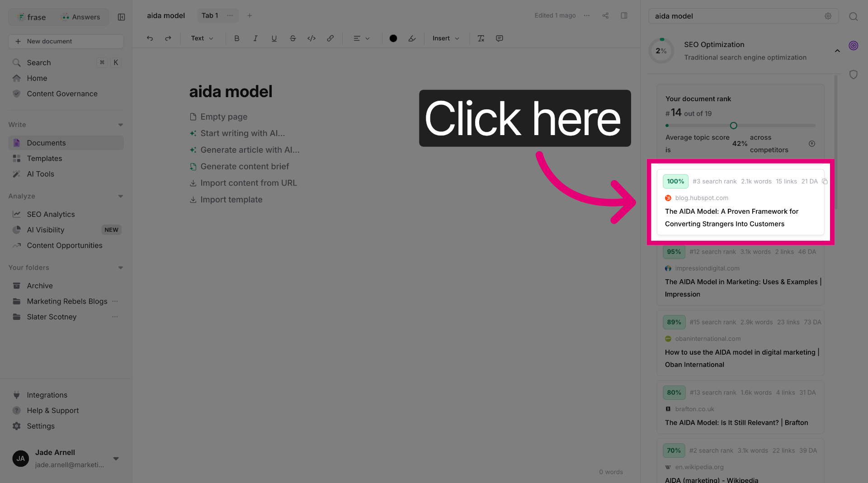Click the New document button
Image resolution: width=868 pixels, height=483 pixels.
pyautogui.click(x=66, y=41)
